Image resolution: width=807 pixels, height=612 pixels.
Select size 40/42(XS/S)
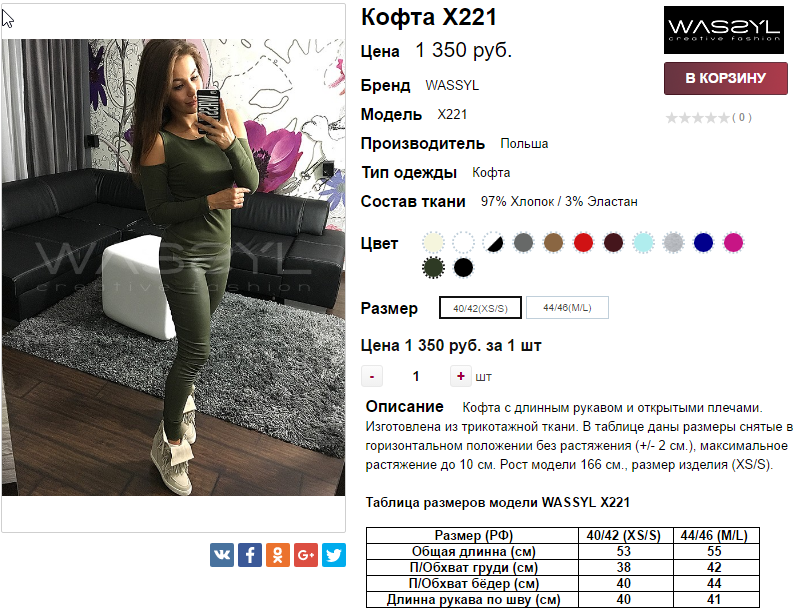click(480, 308)
